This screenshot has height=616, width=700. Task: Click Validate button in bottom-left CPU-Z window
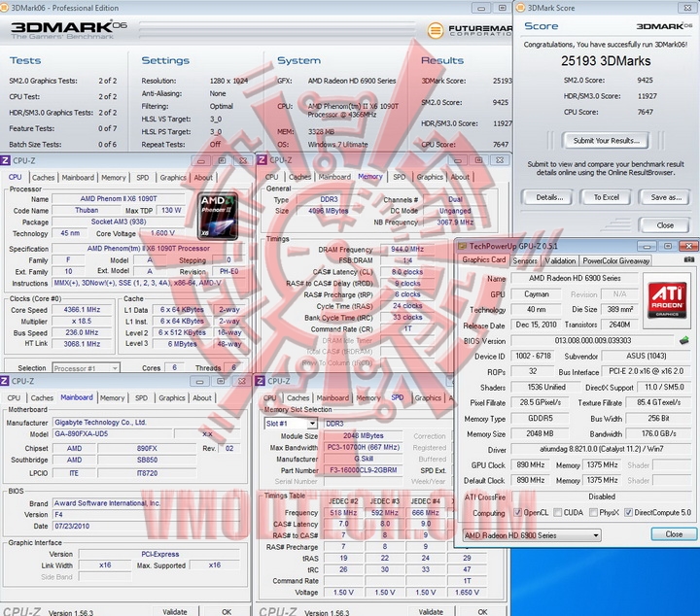pyautogui.click(x=175, y=611)
